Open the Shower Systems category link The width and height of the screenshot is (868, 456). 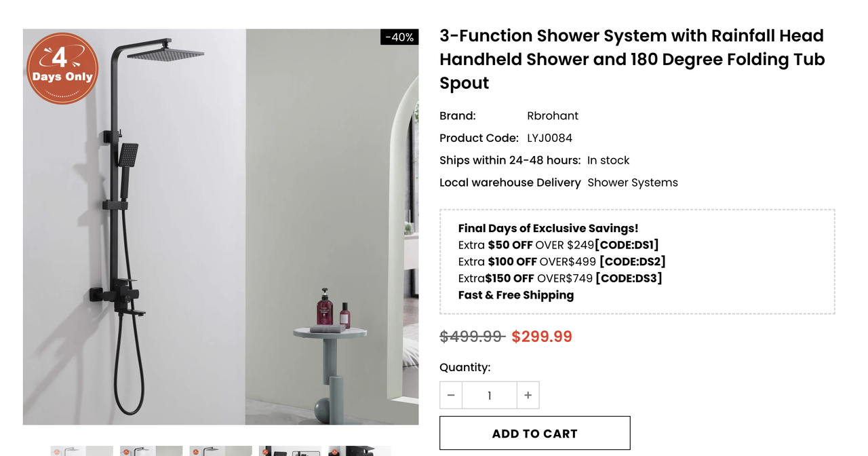(x=633, y=182)
